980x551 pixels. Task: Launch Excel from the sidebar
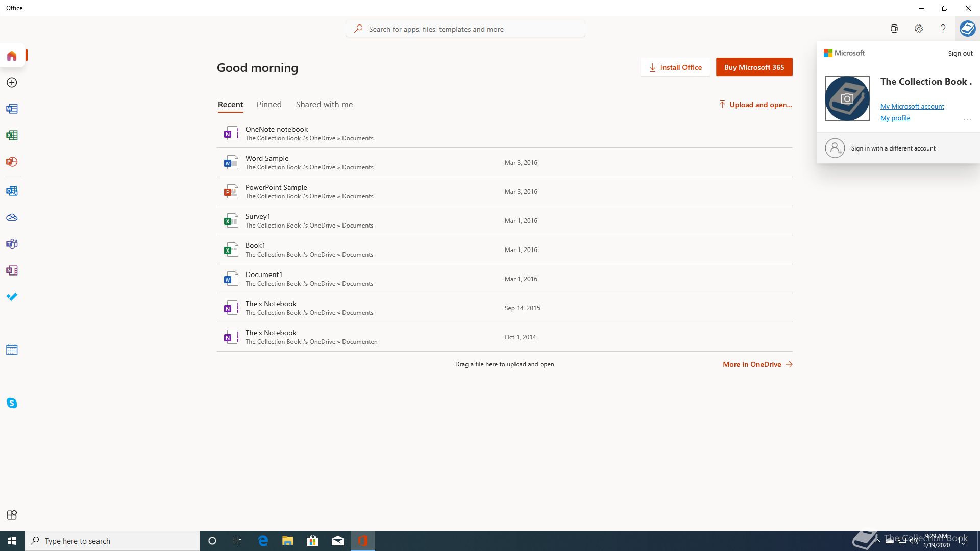pos(12,135)
